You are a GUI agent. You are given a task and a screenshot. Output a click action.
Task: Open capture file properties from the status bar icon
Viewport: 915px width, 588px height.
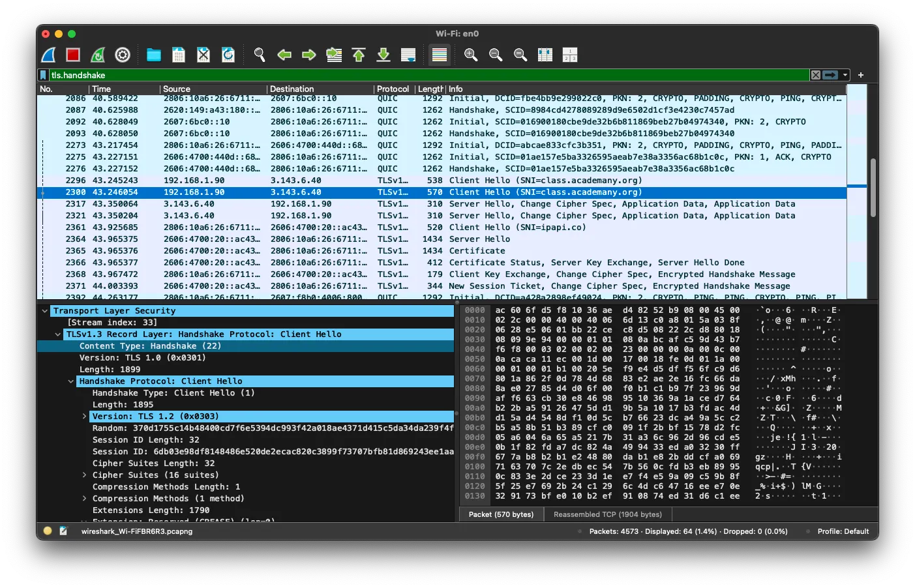(x=63, y=531)
